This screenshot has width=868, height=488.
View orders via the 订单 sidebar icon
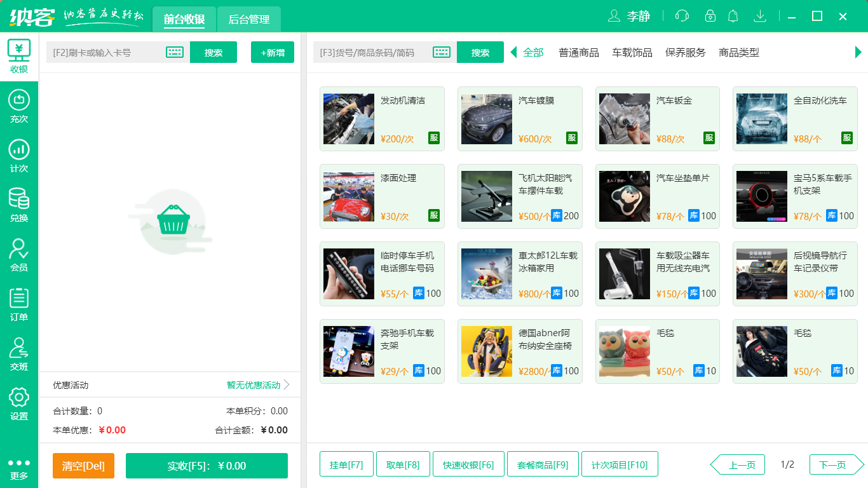coord(18,301)
